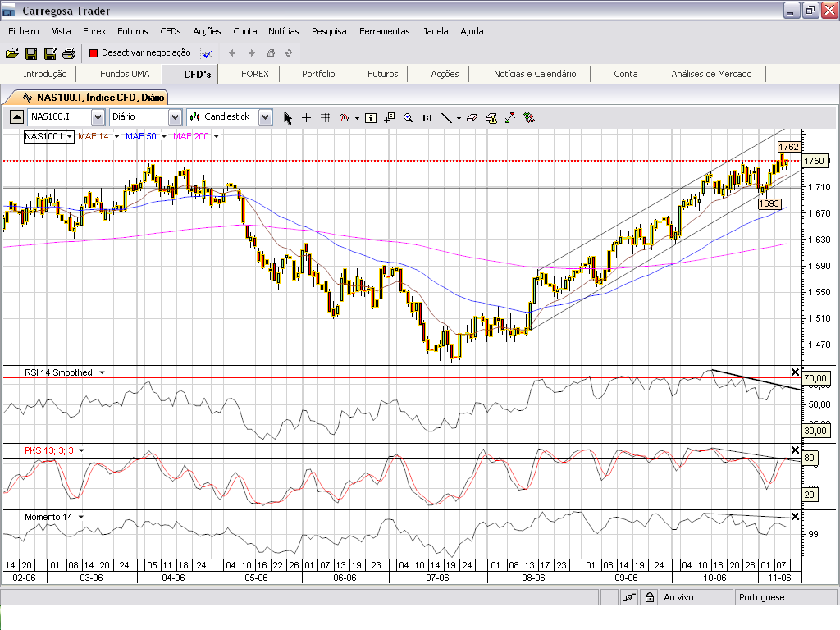
Task: Toggle Desactivar negociação trading button
Action: pos(139,52)
